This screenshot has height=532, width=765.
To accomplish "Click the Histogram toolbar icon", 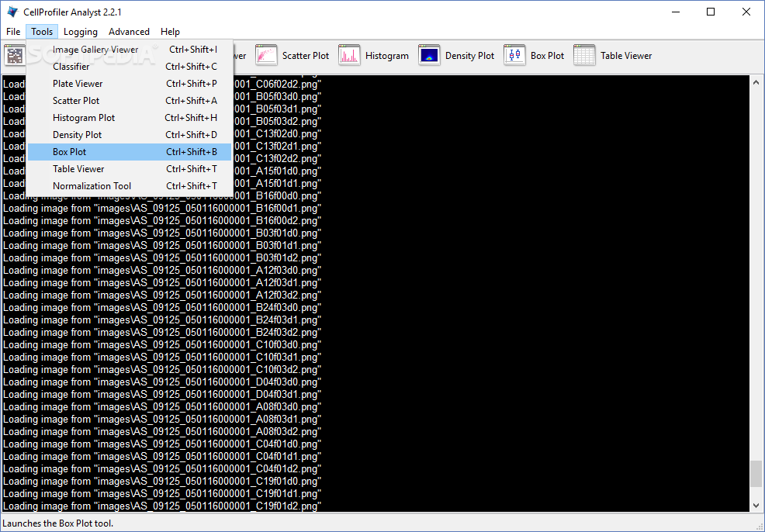I will click(x=349, y=56).
